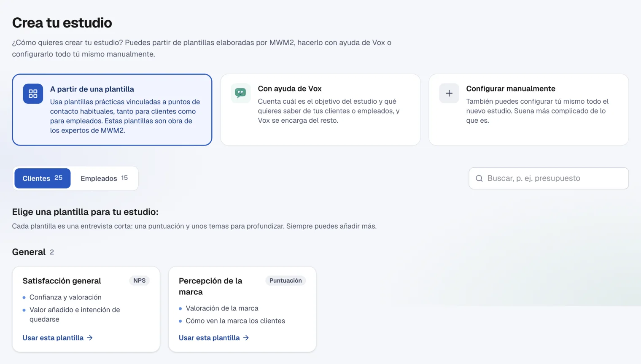The image size is (641, 364).
Task: Click the plus icon for manual setup
Action: coord(449,93)
